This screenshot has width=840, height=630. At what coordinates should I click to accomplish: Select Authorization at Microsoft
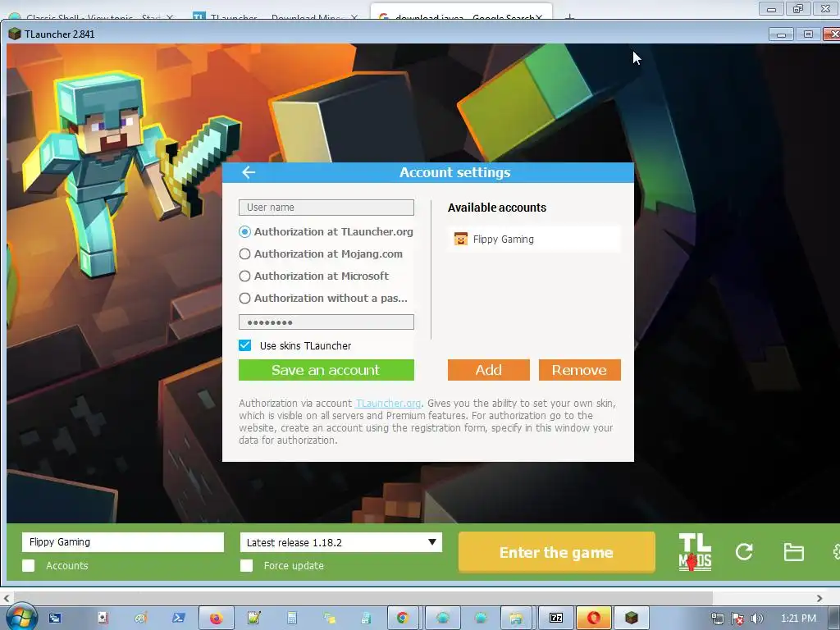click(x=244, y=276)
